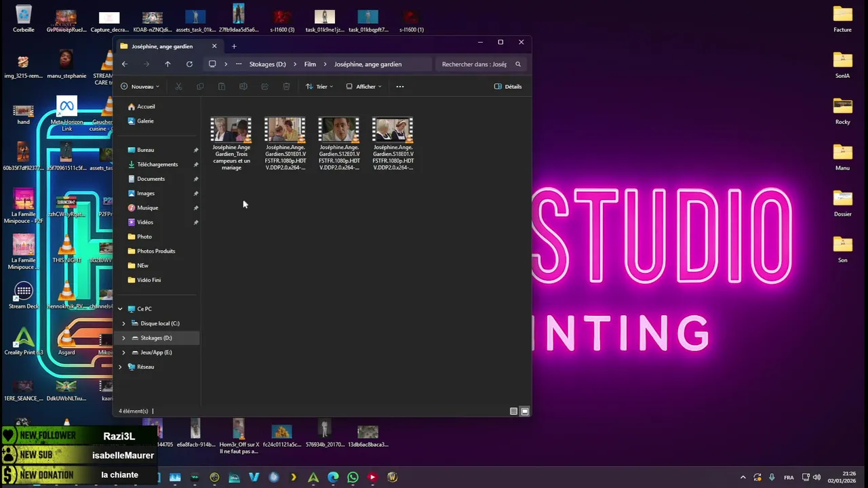Close the Joséphine, ange gardien tab
This screenshot has height=488, width=868.
tap(214, 46)
